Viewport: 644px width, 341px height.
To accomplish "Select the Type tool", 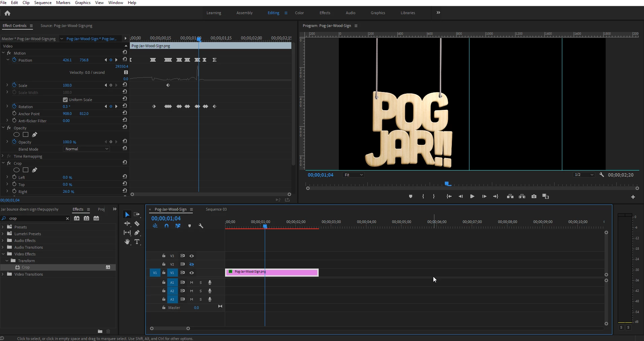I will [137, 242].
